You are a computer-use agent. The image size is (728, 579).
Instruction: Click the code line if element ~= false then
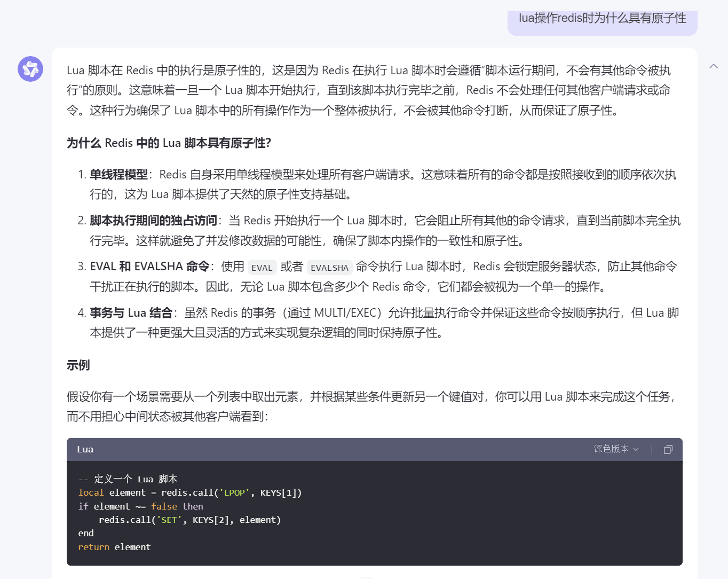pos(140,506)
